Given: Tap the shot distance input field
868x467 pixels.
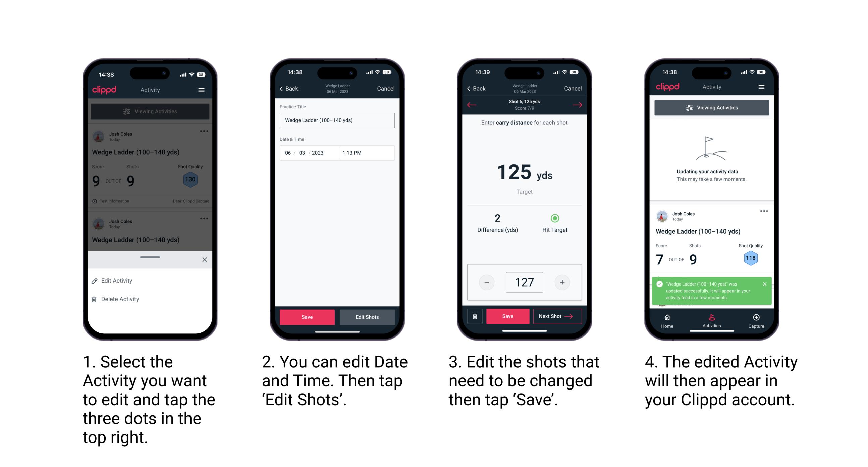Looking at the screenshot, I should [524, 282].
